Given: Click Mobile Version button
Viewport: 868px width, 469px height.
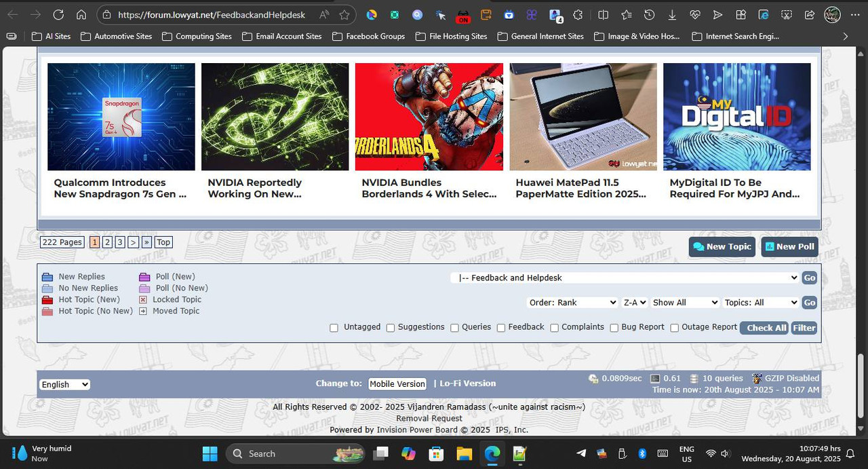Looking at the screenshot, I should [x=397, y=384].
